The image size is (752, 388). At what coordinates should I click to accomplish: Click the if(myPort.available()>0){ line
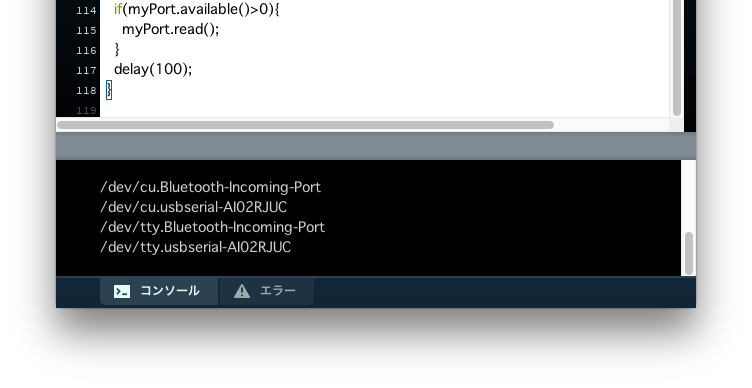pyautogui.click(x=197, y=9)
